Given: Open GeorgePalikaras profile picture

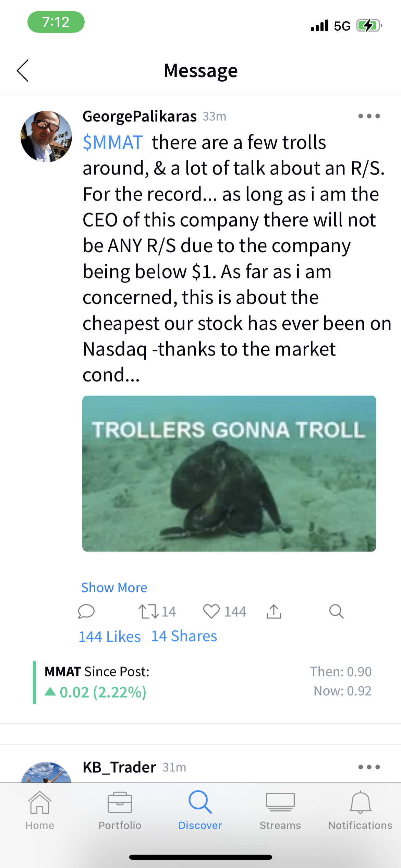Looking at the screenshot, I should coord(46,136).
